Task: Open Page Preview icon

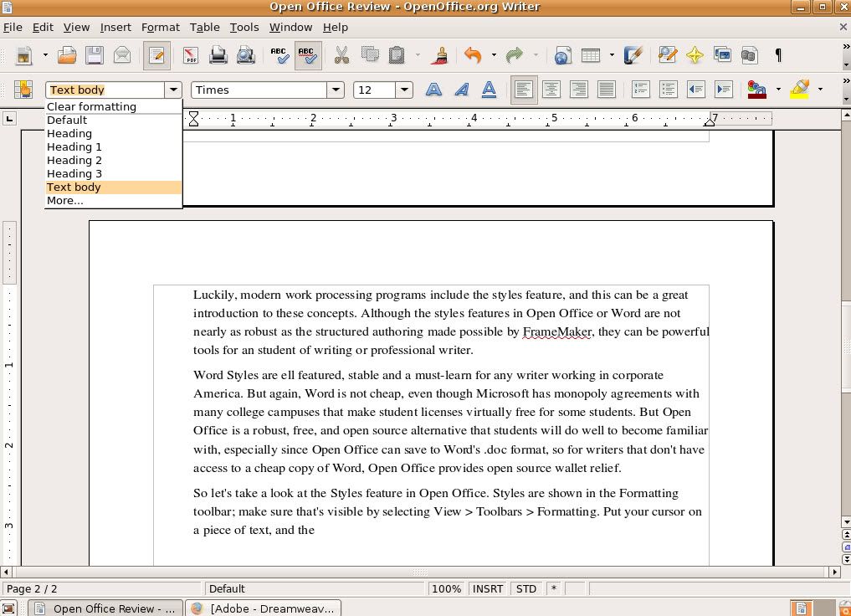Action: (246, 55)
